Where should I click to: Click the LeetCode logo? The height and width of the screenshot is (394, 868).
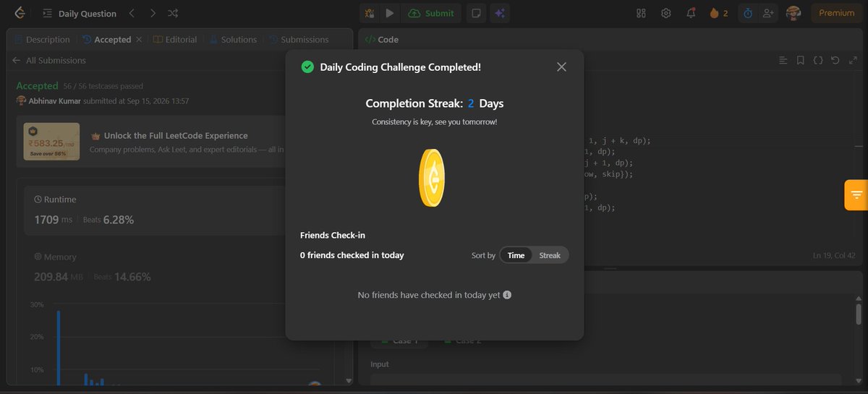point(20,13)
